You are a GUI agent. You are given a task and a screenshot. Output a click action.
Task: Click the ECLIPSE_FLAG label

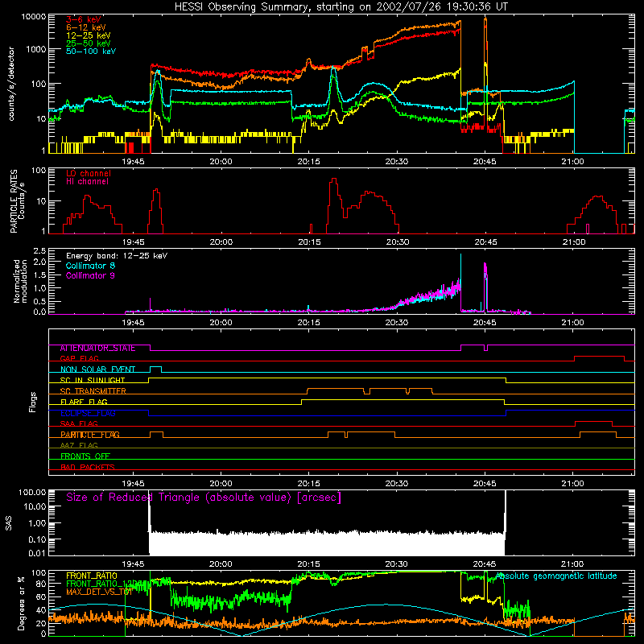tap(88, 413)
